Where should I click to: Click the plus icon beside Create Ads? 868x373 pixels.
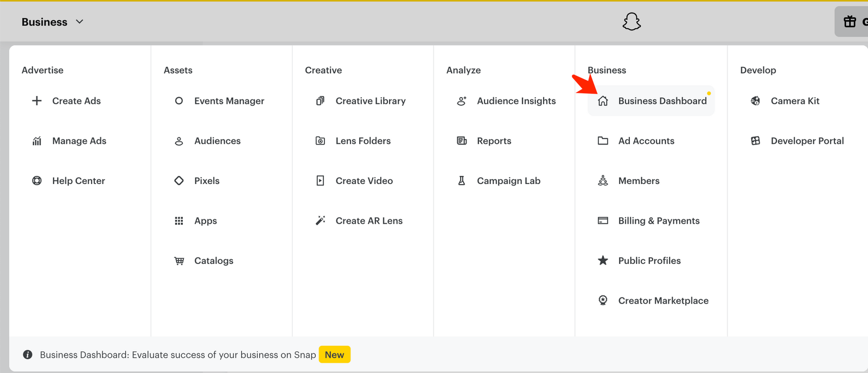tap(37, 101)
